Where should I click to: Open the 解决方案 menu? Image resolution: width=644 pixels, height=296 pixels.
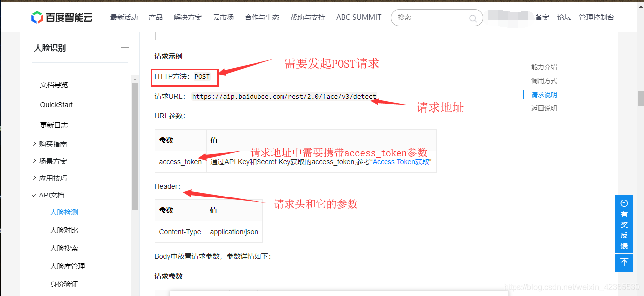[188, 17]
